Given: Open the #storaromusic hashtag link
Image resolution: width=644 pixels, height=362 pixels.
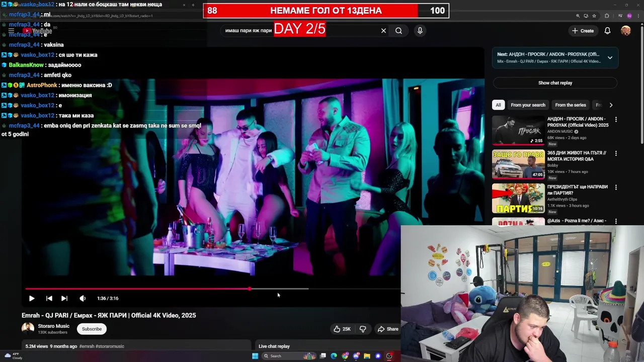Looking at the screenshot, I should [110, 346].
